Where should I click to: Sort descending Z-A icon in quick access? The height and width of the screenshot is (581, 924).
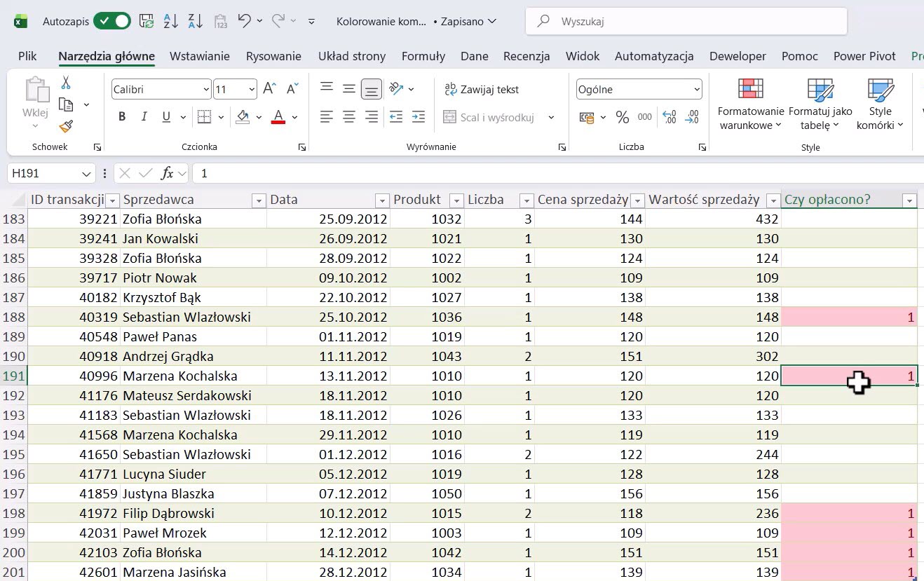click(x=195, y=21)
